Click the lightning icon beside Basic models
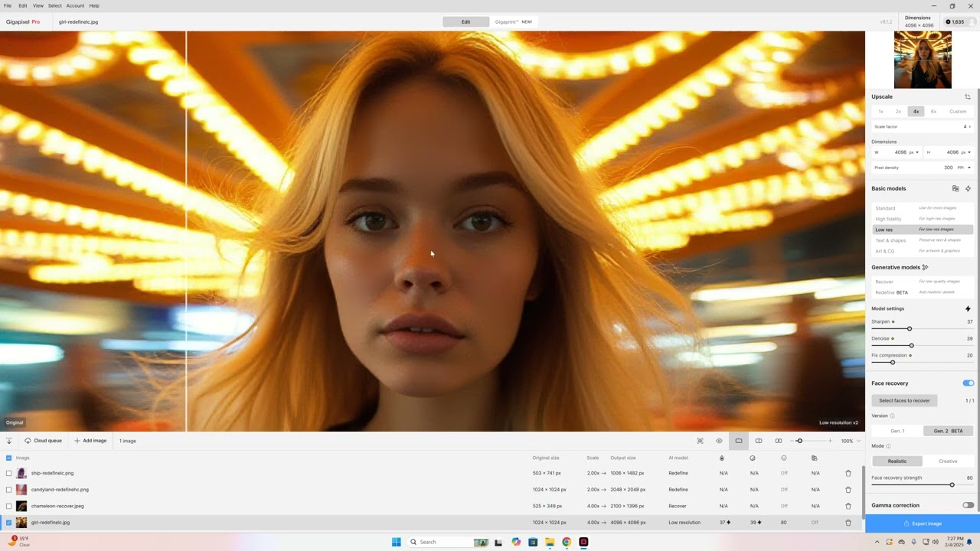The height and width of the screenshot is (551, 980). [968, 188]
